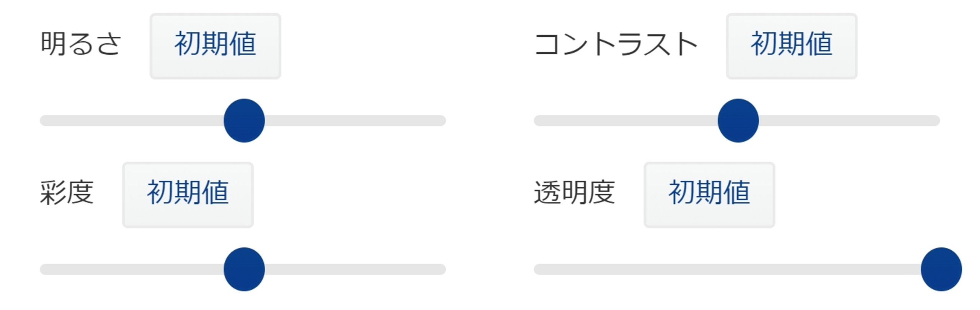Click the middle of the 透明度 slider track
Viewport: 980px width, 310px height.
(737, 269)
